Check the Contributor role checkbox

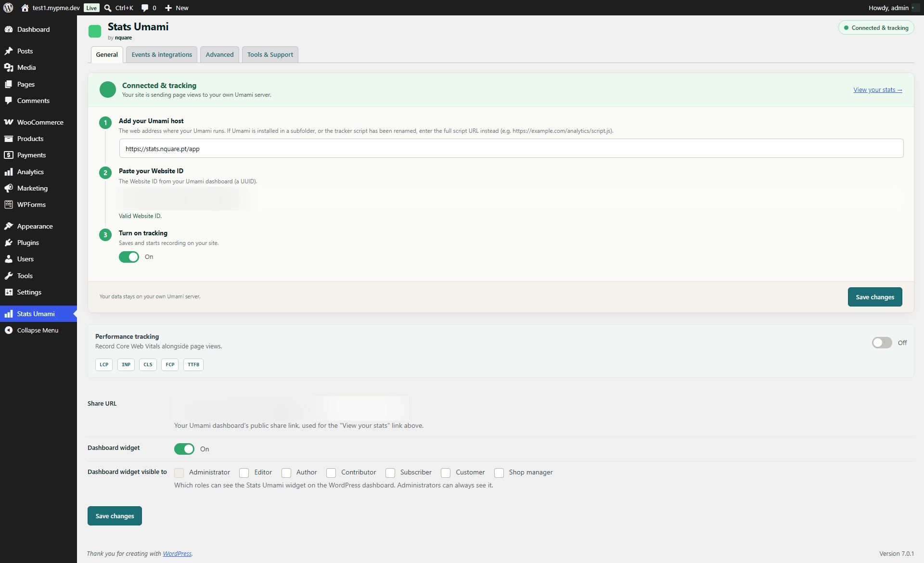pyautogui.click(x=331, y=473)
